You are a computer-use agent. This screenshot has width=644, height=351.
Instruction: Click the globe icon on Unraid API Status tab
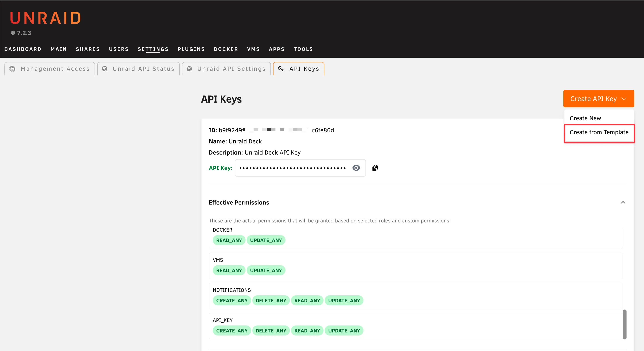(105, 69)
